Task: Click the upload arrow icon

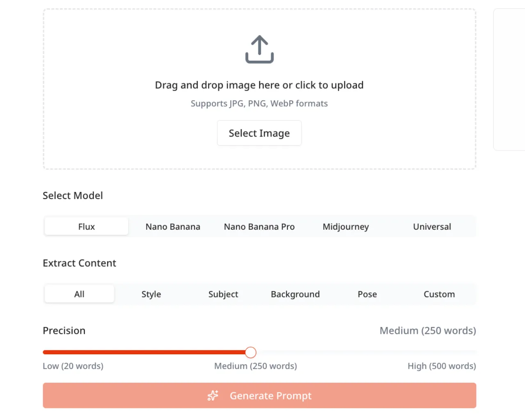Action: point(259,49)
